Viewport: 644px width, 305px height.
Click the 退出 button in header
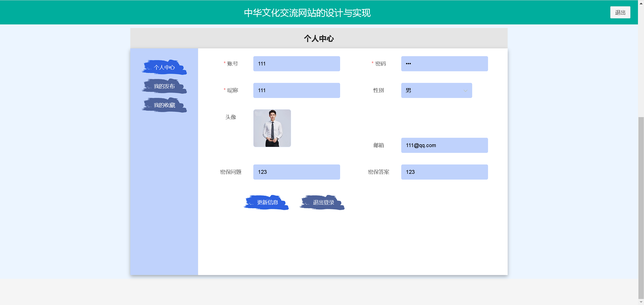point(620,13)
